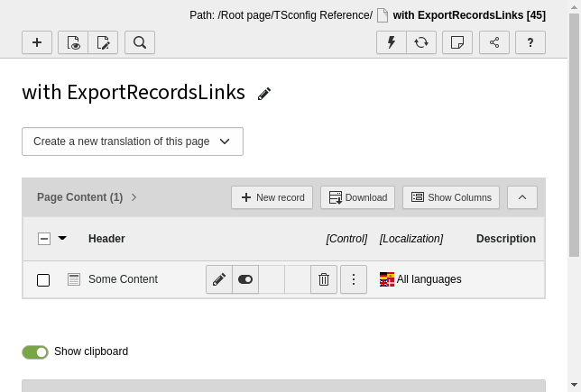Open the help question mark icon
The image size is (581, 392).
pyautogui.click(x=530, y=42)
